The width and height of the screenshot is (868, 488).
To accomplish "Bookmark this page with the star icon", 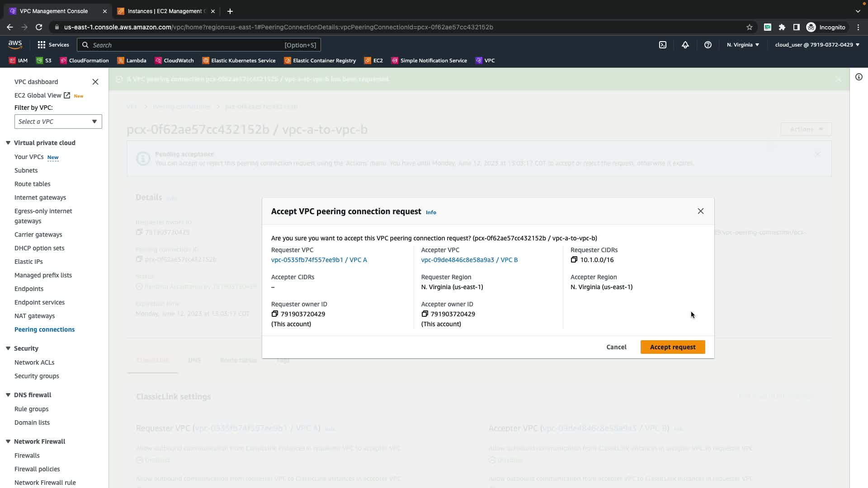I will tap(749, 27).
